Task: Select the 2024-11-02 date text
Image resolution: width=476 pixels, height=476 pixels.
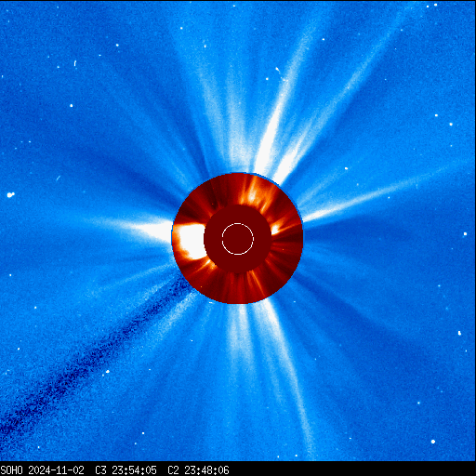Action: click(x=56, y=470)
